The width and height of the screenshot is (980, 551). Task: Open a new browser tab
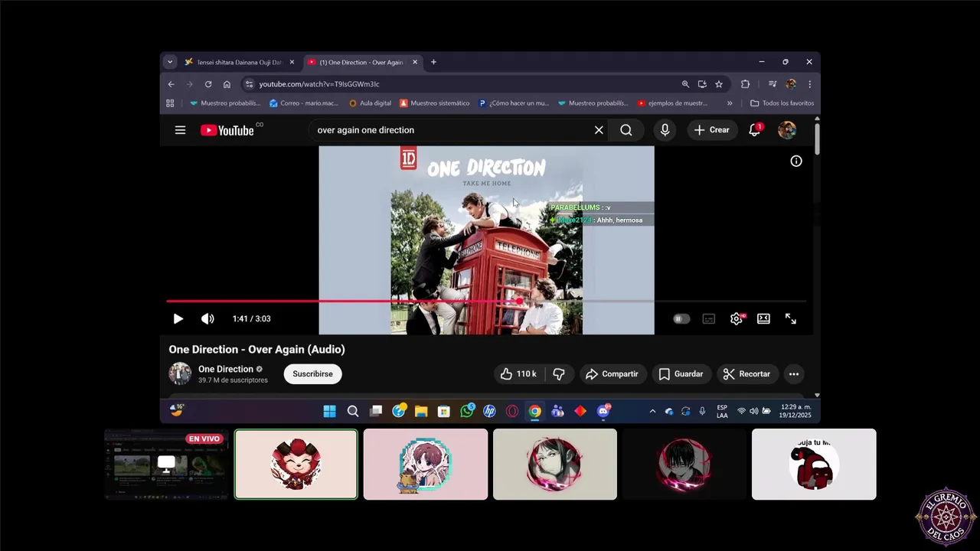click(433, 62)
